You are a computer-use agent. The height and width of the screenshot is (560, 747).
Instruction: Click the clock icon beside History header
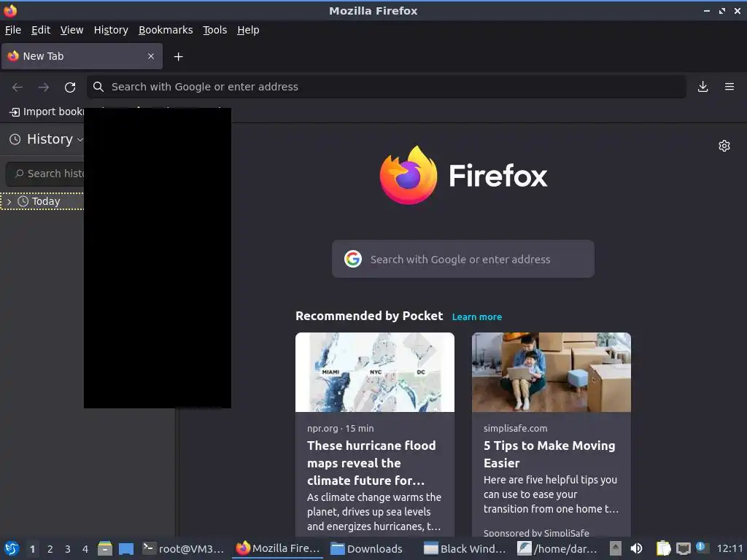(15, 139)
